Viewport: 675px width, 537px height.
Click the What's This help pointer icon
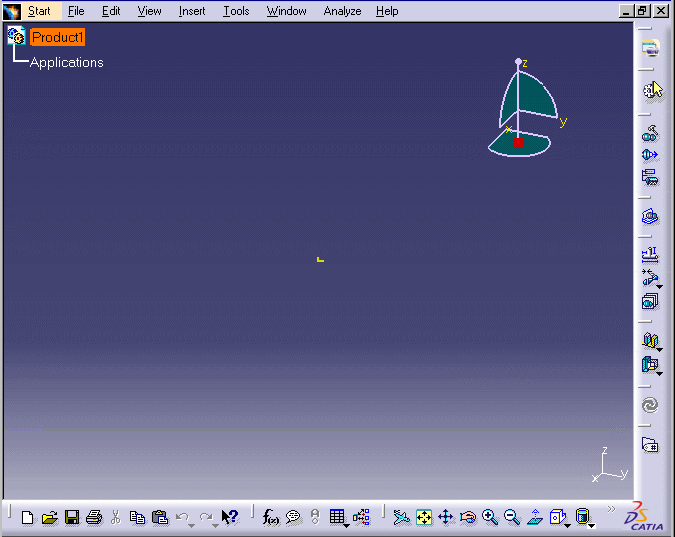pyautogui.click(x=229, y=517)
